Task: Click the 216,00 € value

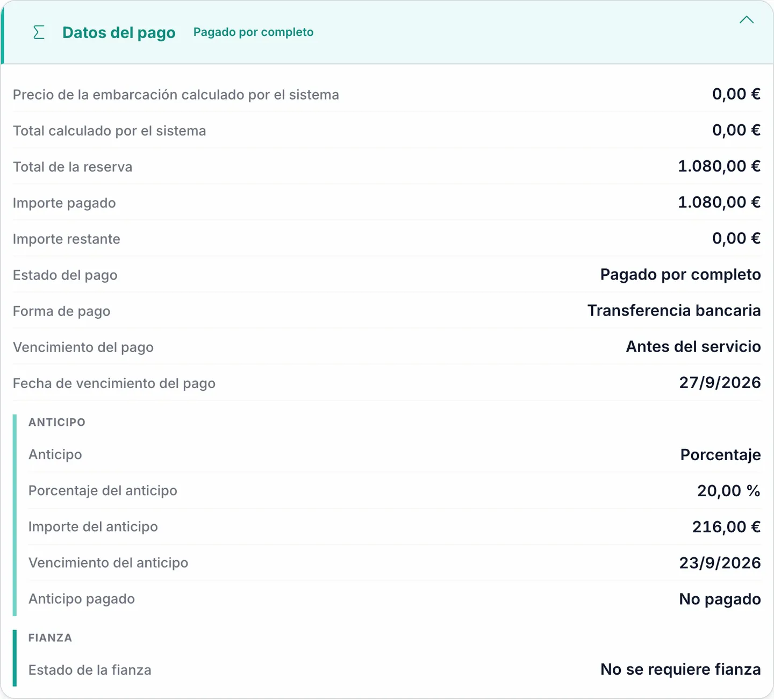Action: (727, 526)
